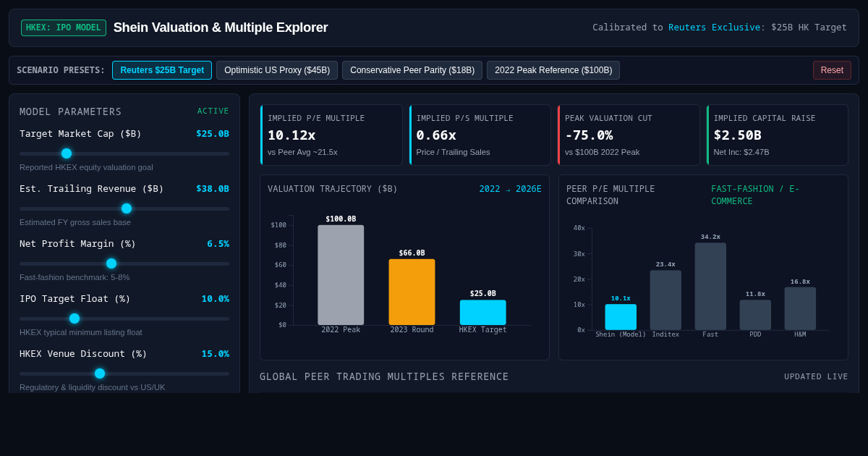Image resolution: width=868 pixels, height=456 pixels.
Task: Select the Peak Valuation Cut card
Action: point(629,135)
